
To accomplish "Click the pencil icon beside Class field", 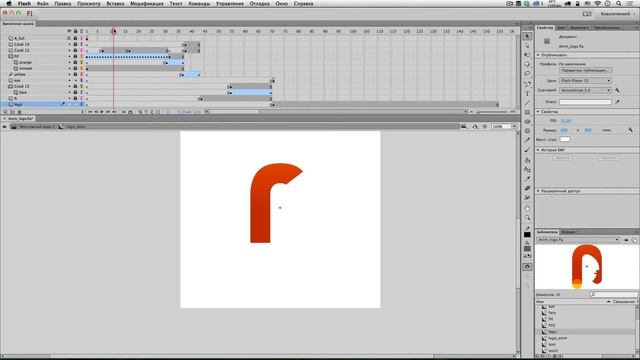I will pyautogui.click(x=617, y=102).
